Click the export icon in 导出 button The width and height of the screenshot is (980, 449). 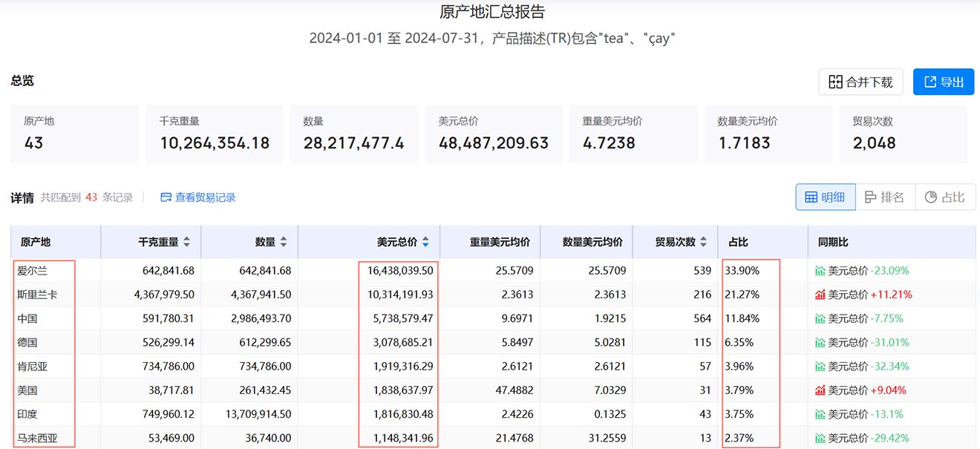(930, 82)
